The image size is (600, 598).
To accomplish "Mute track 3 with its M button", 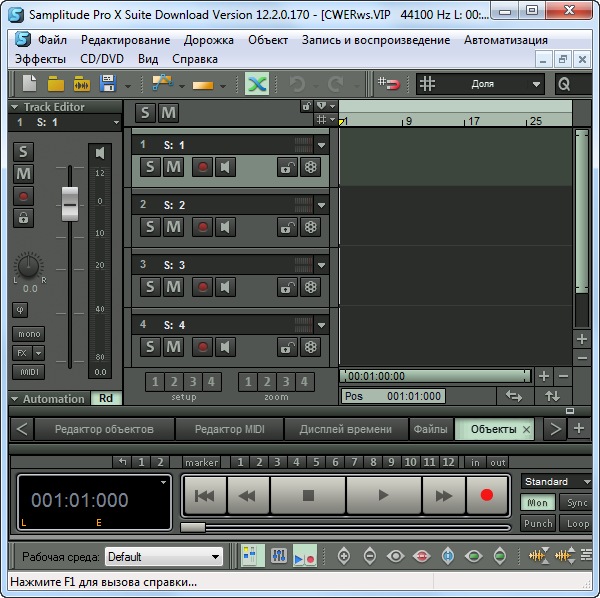I will pos(173,287).
